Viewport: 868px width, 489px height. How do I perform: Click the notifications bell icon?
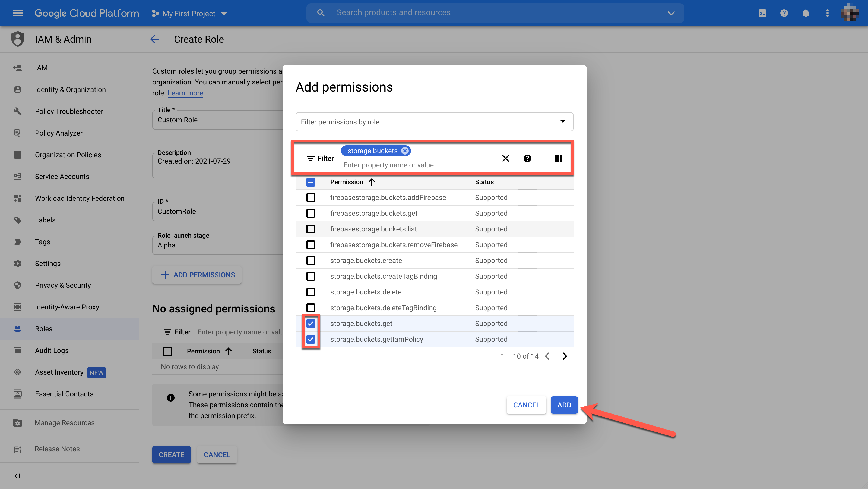(x=806, y=13)
